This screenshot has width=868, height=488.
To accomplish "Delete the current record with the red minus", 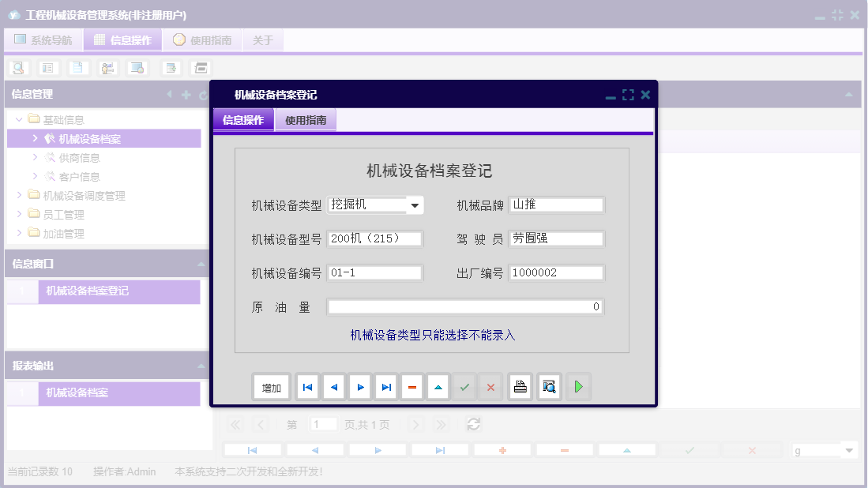I will [x=412, y=386].
